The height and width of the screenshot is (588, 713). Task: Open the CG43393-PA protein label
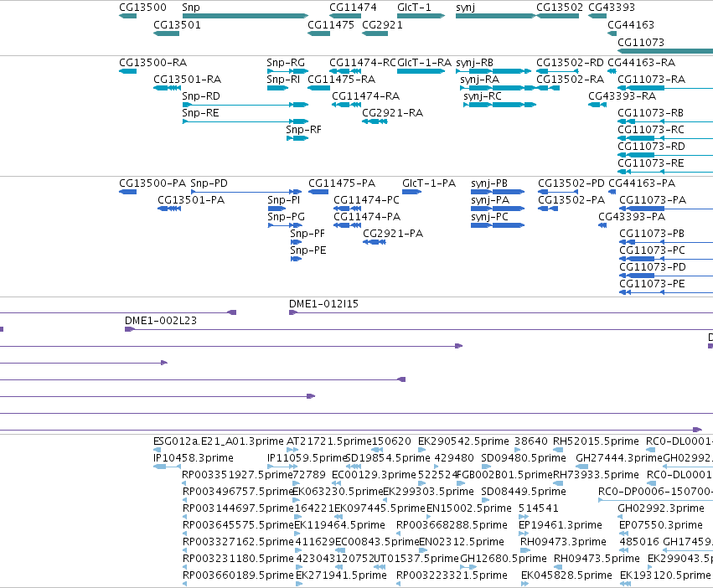point(632,218)
